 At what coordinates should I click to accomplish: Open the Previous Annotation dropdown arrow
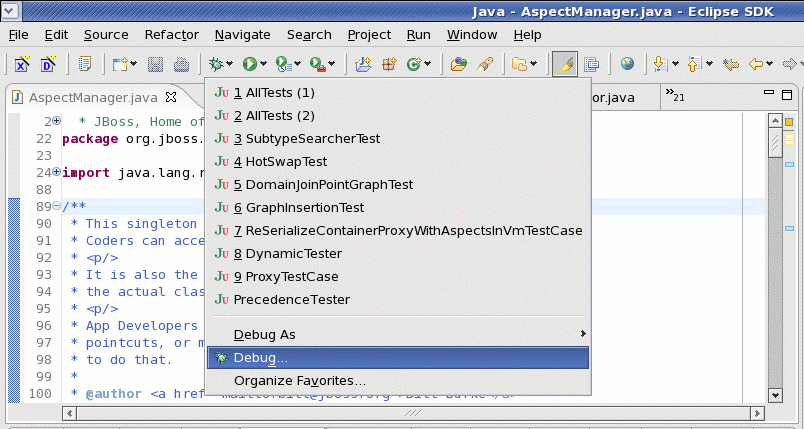pyautogui.click(x=709, y=64)
